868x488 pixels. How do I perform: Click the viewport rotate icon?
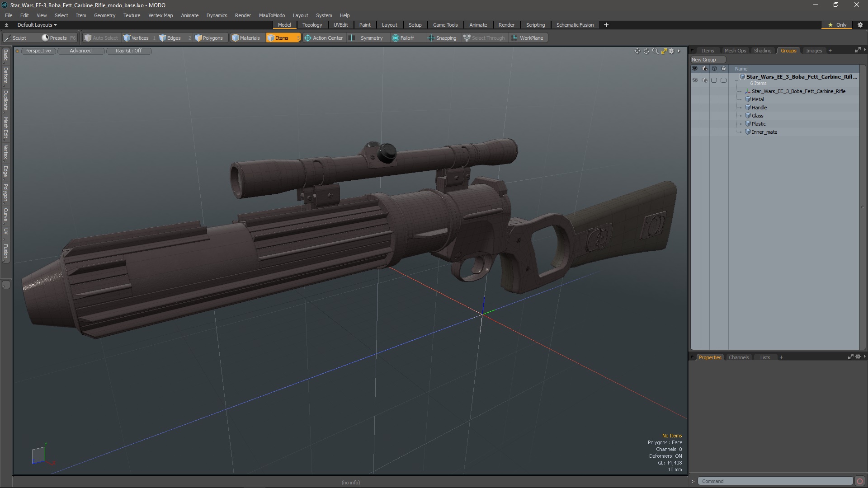tap(646, 51)
